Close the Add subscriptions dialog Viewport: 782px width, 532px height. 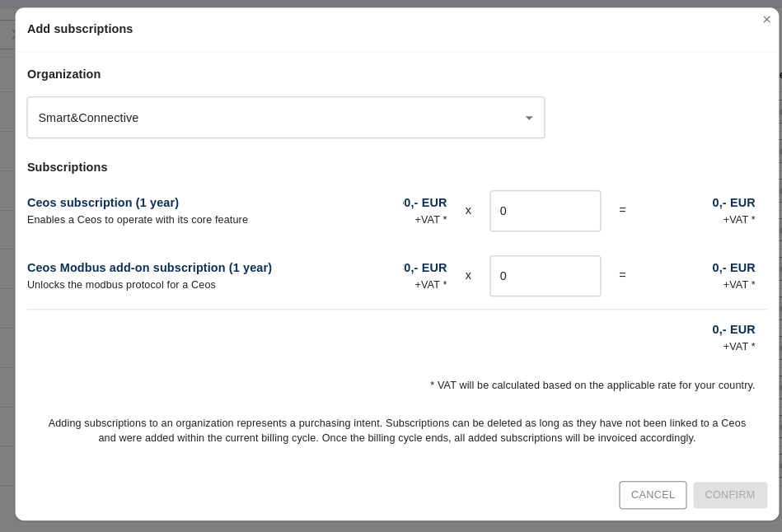[766, 20]
